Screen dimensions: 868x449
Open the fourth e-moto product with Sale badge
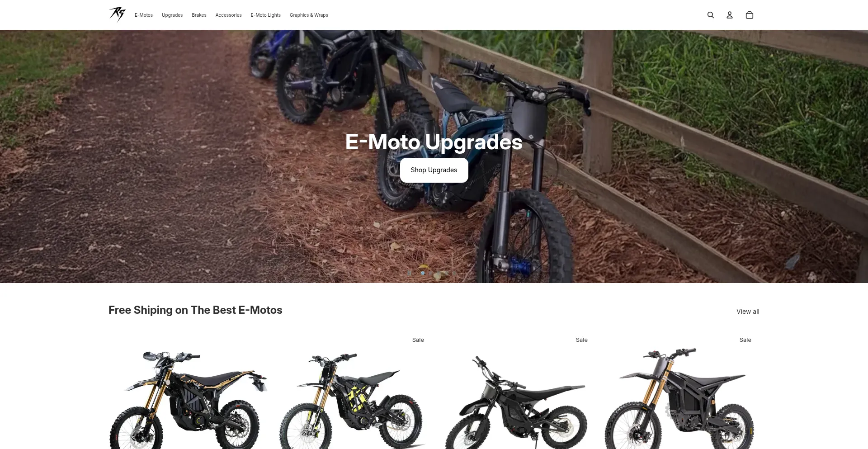point(679,398)
